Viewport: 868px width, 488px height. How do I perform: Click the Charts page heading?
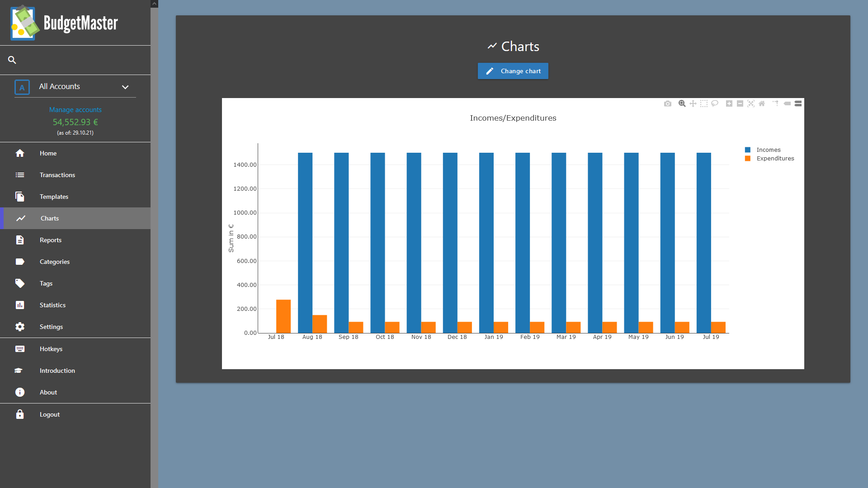point(513,46)
